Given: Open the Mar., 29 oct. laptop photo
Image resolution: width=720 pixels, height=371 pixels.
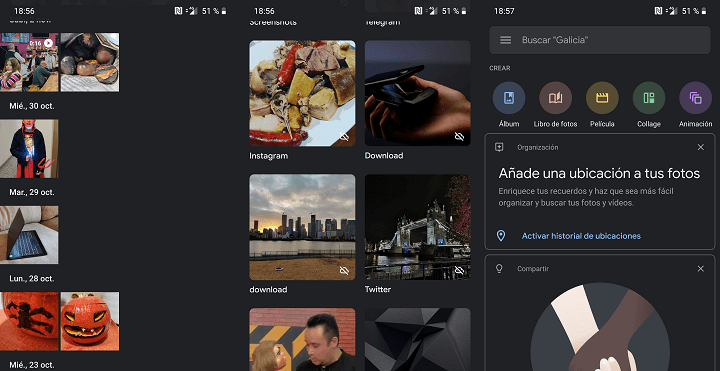Looking at the screenshot, I should [29, 235].
